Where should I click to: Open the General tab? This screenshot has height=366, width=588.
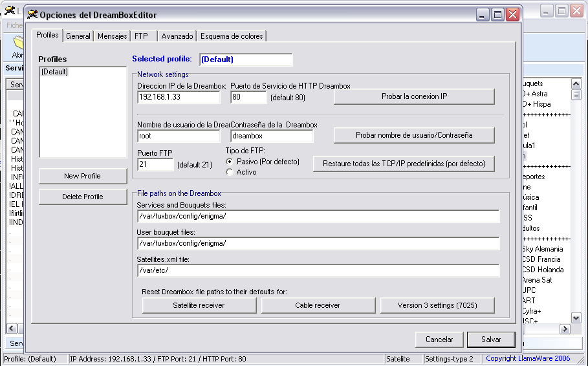point(78,36)
